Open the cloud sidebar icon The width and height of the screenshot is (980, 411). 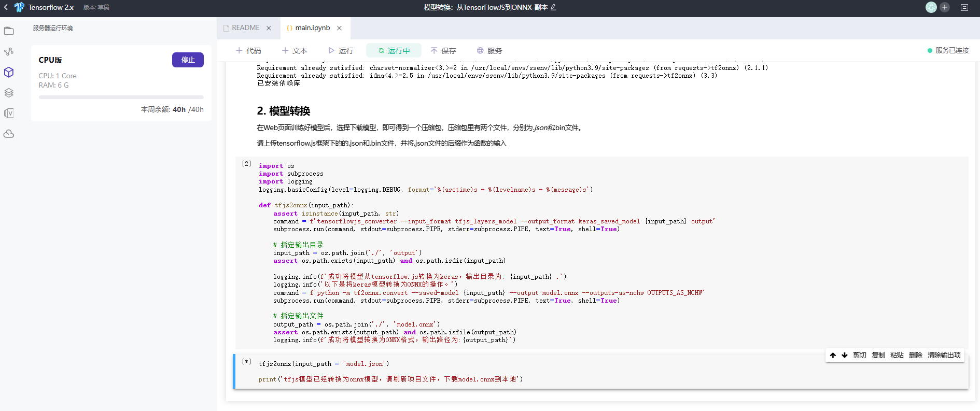click(x=9, y=134)
